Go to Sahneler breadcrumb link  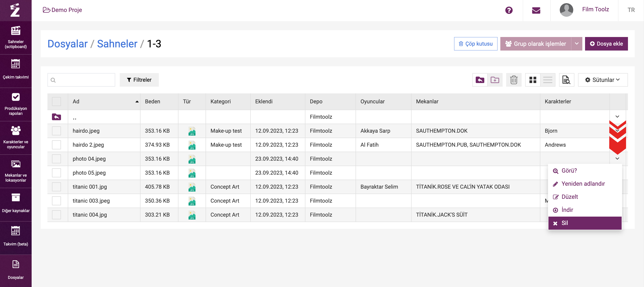tap(117, 44)
